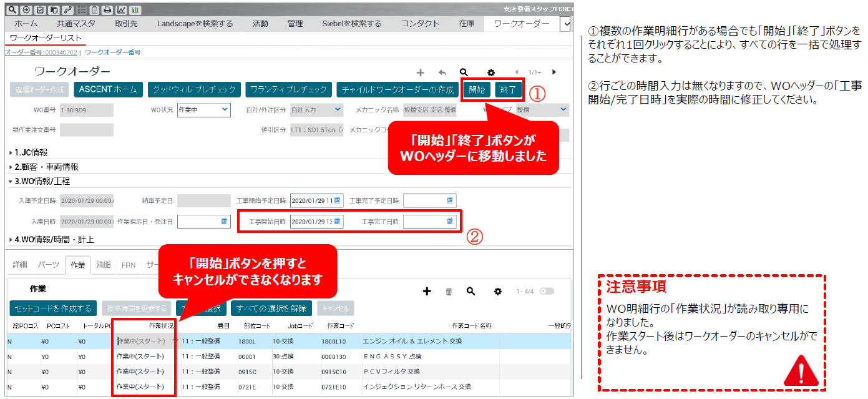Toggle the switch beside 1-4/4 record count

[547, 292]
